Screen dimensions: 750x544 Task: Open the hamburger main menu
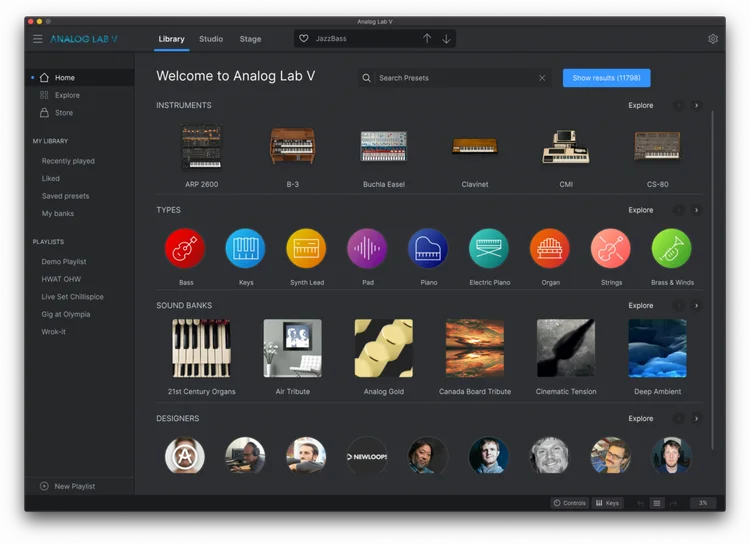(x=38, y=39)
